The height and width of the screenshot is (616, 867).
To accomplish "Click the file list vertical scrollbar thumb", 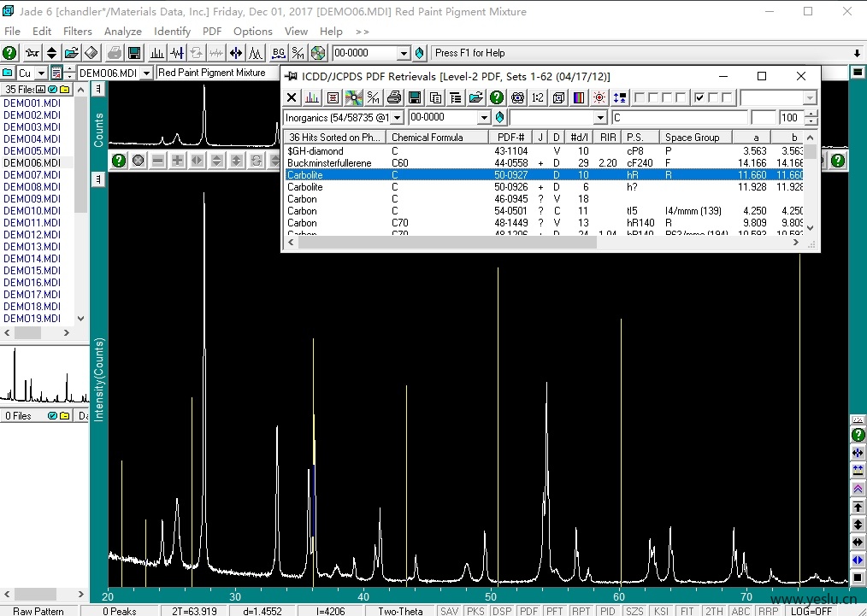I will click(80, 155).
